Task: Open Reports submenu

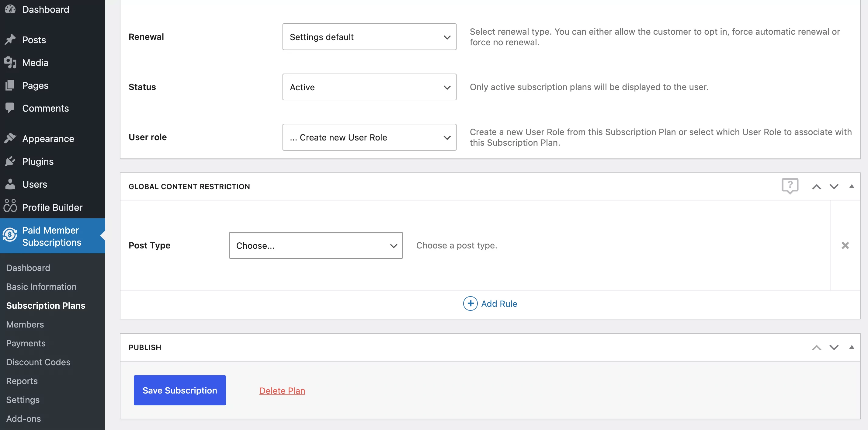Action: tap(22, 381)
